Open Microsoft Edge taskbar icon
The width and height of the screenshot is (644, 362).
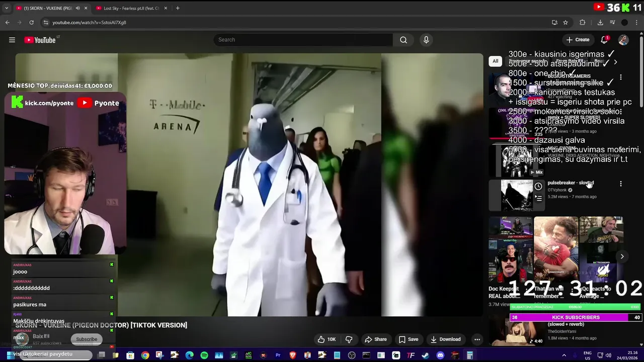coord(189,355)
